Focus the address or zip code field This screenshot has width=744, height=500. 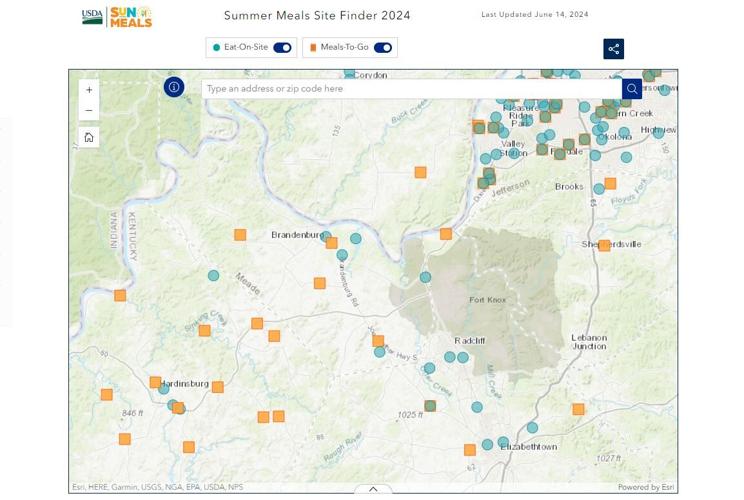click(411, 89)
